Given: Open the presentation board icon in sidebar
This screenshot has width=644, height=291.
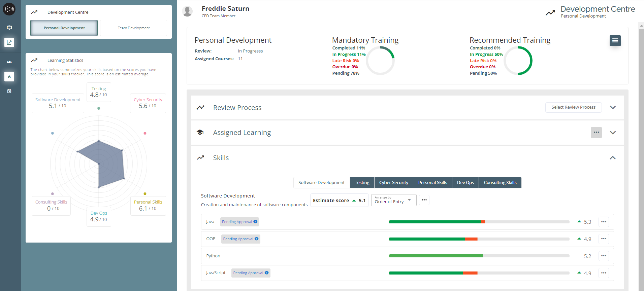Looking at the screenshot, I should (x=9, y=28).
